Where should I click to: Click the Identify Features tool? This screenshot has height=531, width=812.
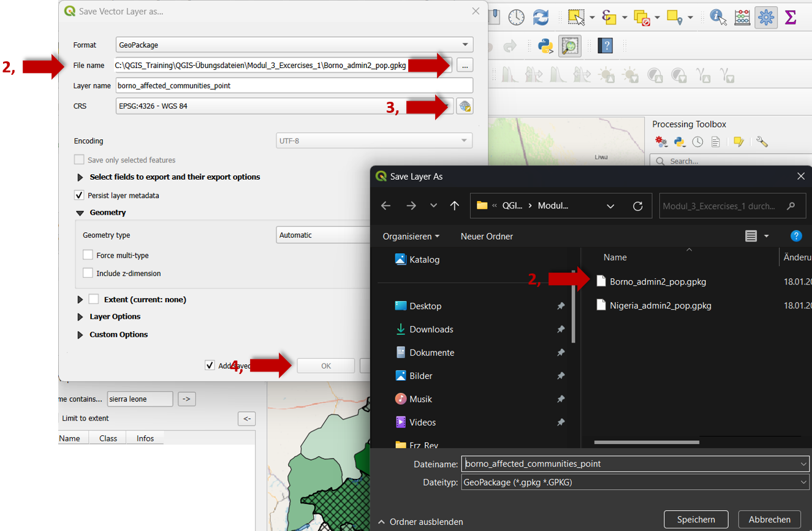[718, 17]
